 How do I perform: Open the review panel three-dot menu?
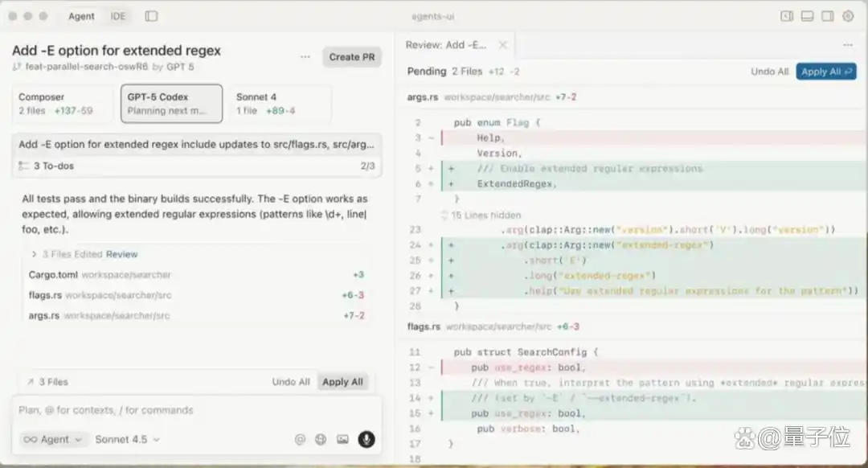[x=848, y=45]
